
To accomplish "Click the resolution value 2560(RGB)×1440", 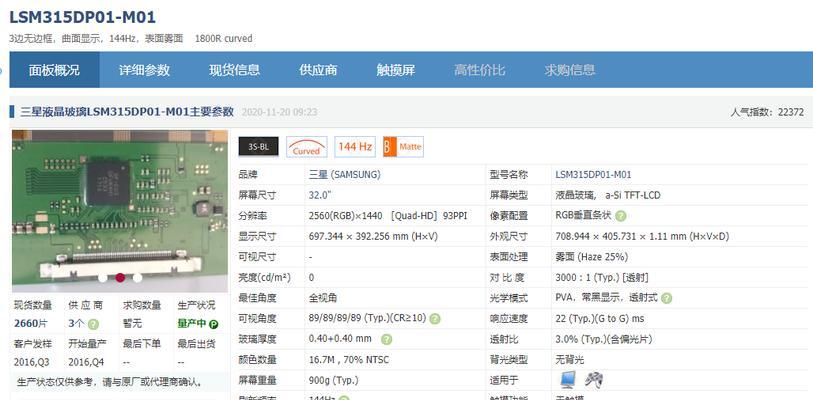I will [x=347, y=216].
